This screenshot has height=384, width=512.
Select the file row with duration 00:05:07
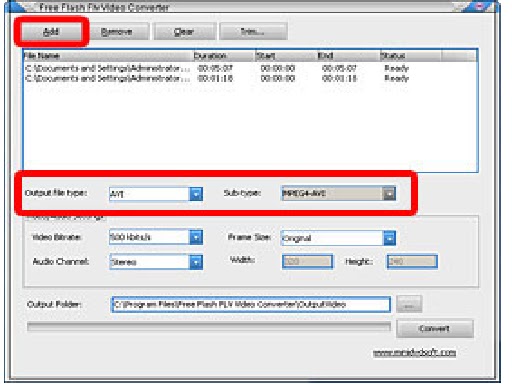250,69
